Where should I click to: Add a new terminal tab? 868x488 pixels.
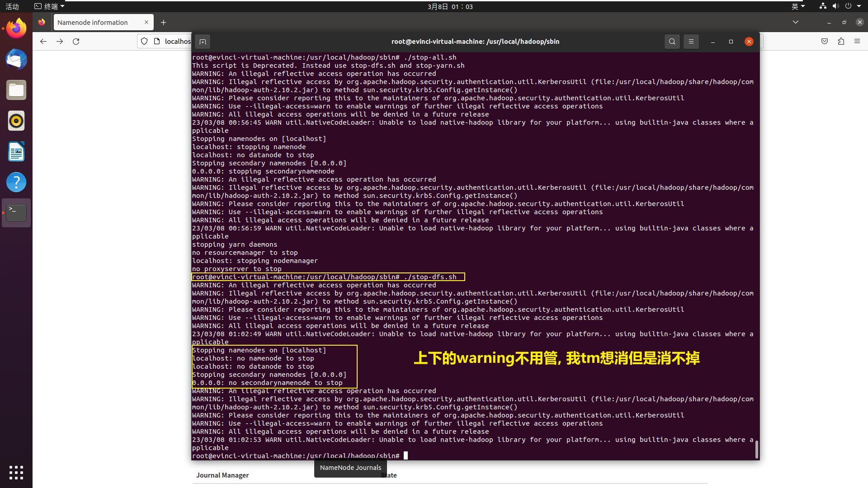(x=203, y=42)
